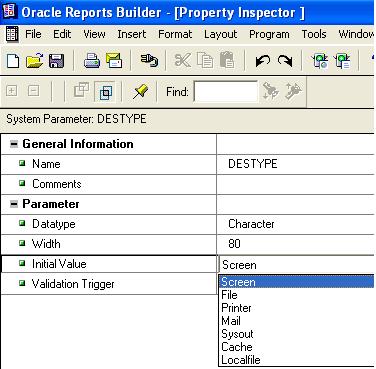Toggle the pin (freeze) property inspector icon
The image size is (376, 369).
141,91
